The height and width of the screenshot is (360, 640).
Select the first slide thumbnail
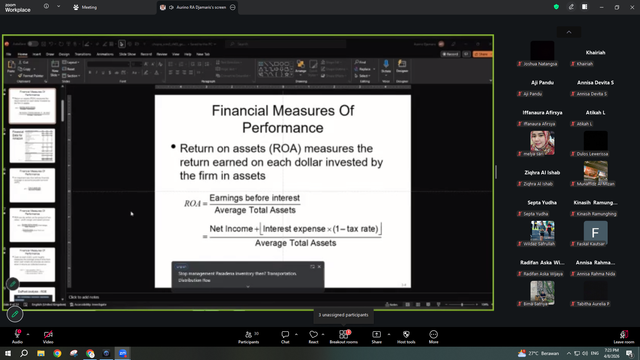32,106
